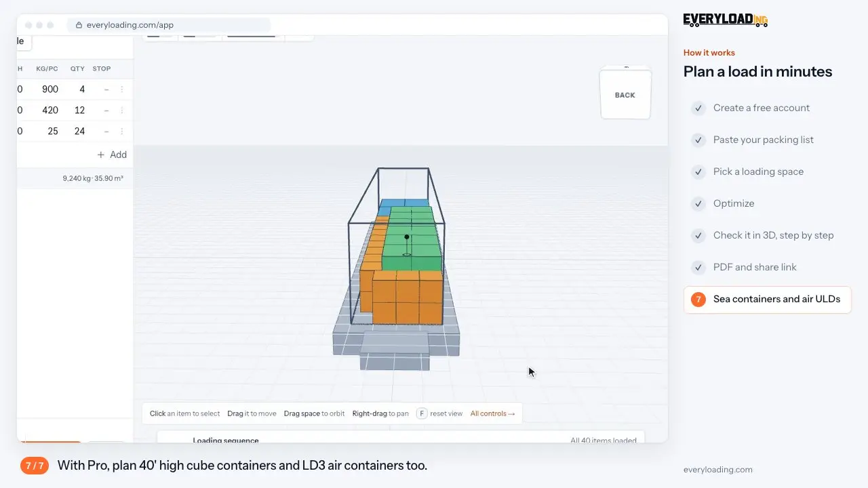Open the kebab menu for the 900 kg row

(x=122, y=89)
